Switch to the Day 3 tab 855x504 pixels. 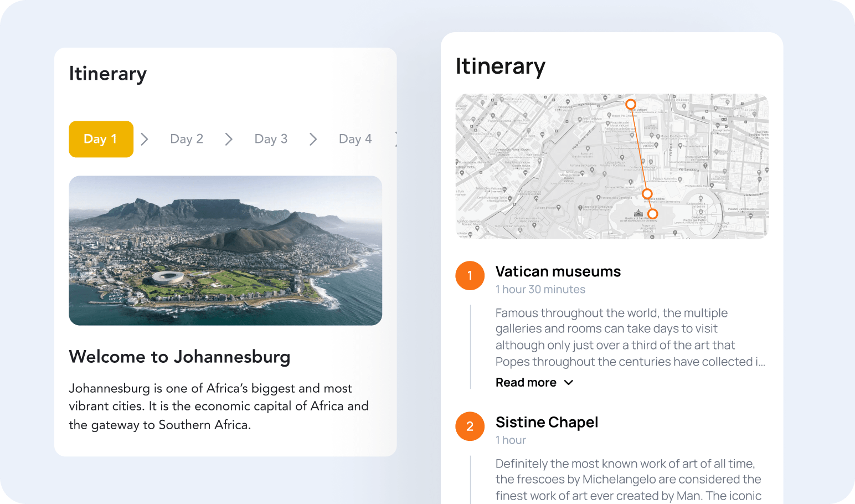(271, 139)
